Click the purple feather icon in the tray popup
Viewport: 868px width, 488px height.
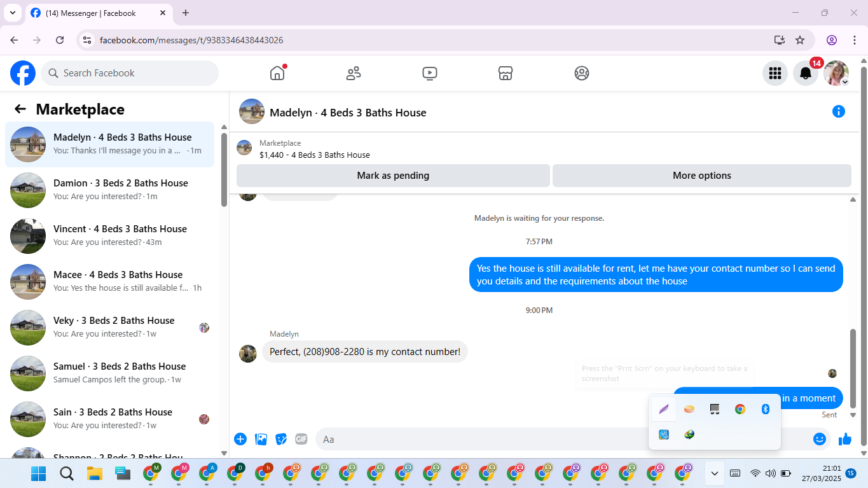tap(664, 409)
